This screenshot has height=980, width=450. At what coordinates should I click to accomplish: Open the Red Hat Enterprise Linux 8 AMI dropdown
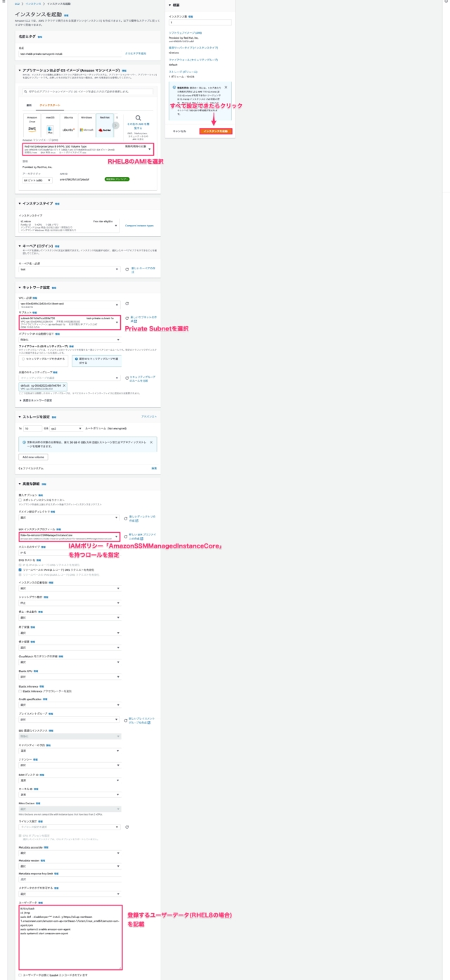tap(88, 148)
